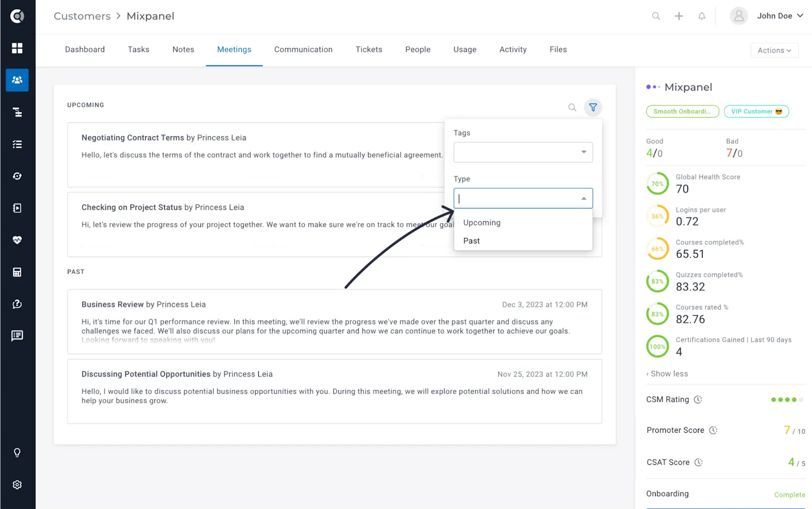Open Discussing Potential Opportunities meeting
This screenshot has height=509, width=812.
[x=334, y=391]
